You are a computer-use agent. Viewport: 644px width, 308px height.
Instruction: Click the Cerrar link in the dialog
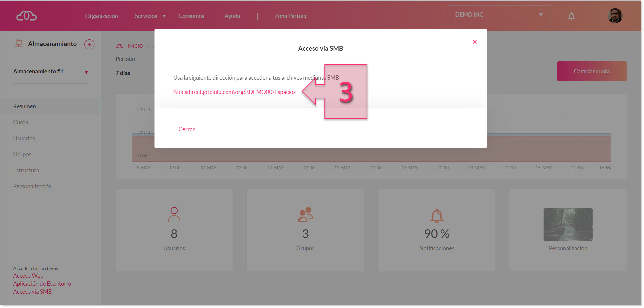[186, 129]
